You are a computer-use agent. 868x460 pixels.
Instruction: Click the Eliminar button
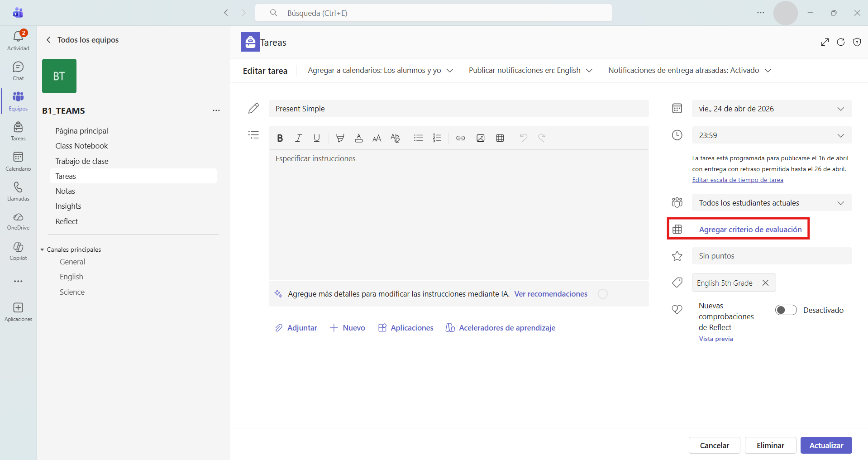point(771,446)
